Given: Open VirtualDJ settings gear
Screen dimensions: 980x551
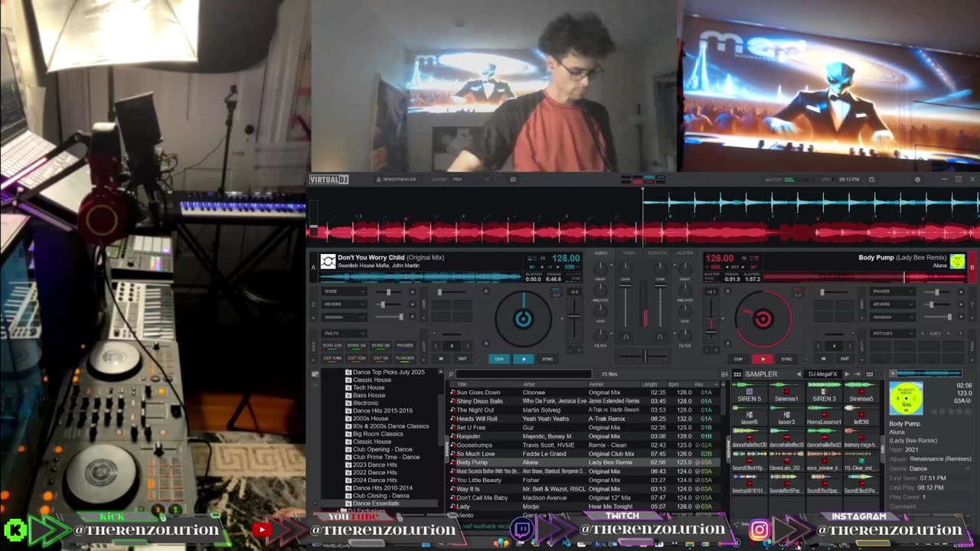Looking at the screenshot, I should (917, 179).
